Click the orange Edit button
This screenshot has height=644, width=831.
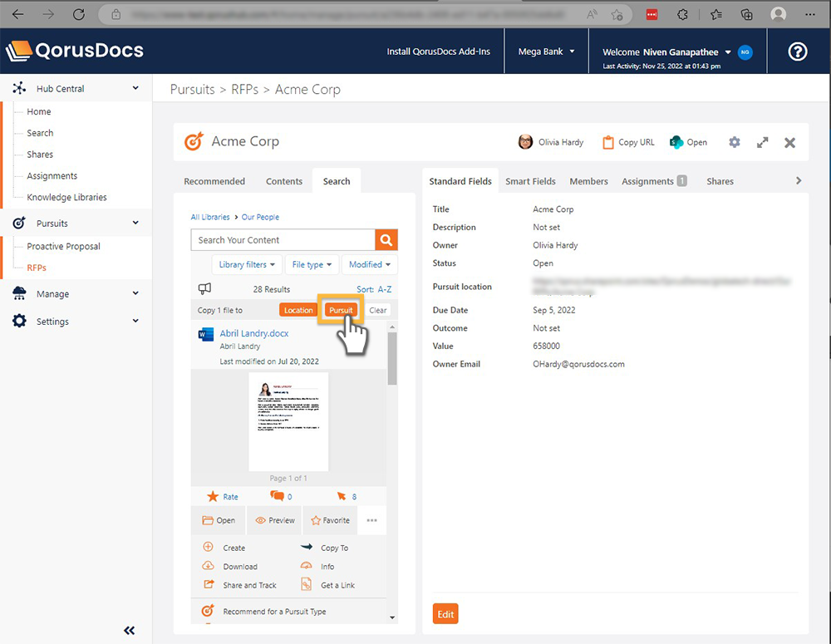[445, 614]
